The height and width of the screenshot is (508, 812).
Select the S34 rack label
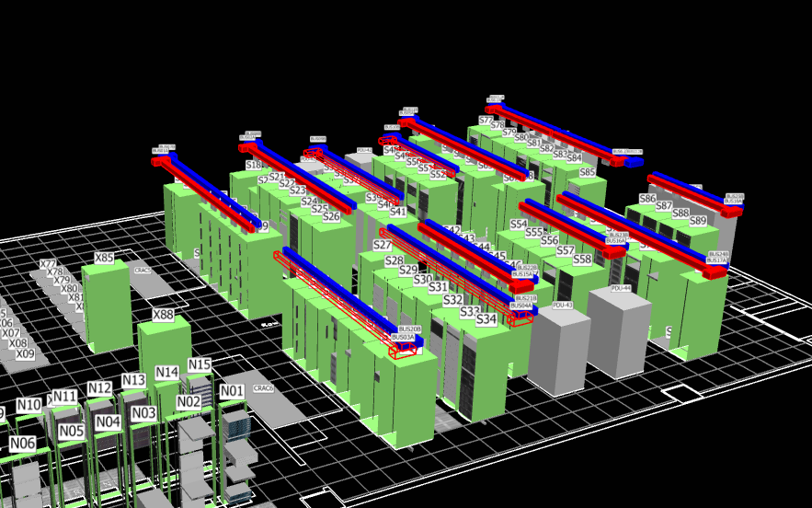(x=486, y=319)
